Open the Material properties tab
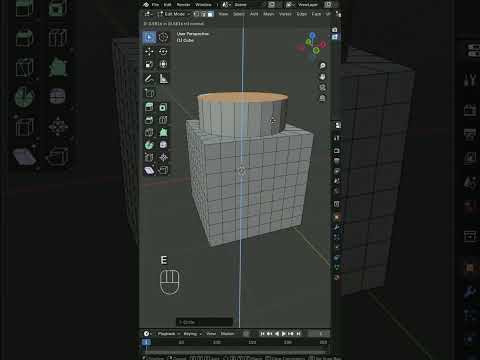Image resolution: width=480 pixels, height=360 pixels. click(337, 277)
